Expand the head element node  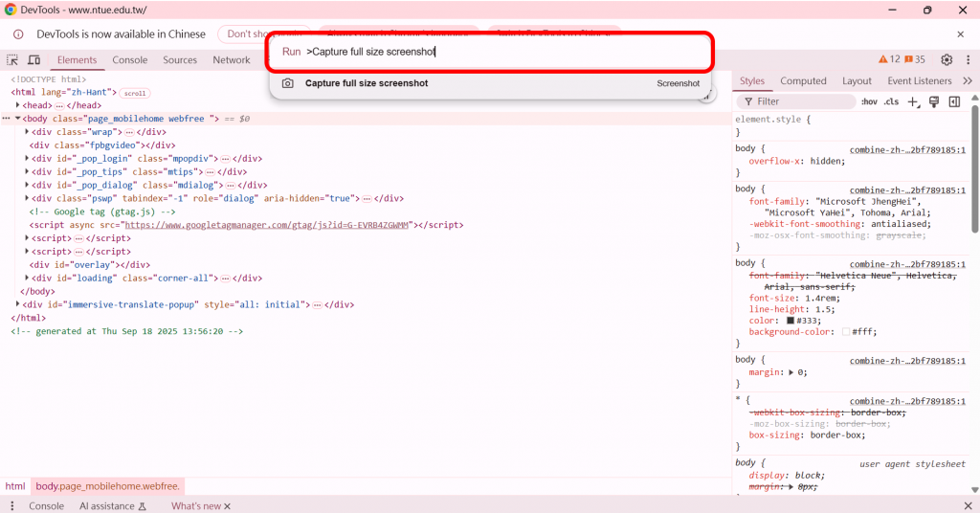pos(18,105)
